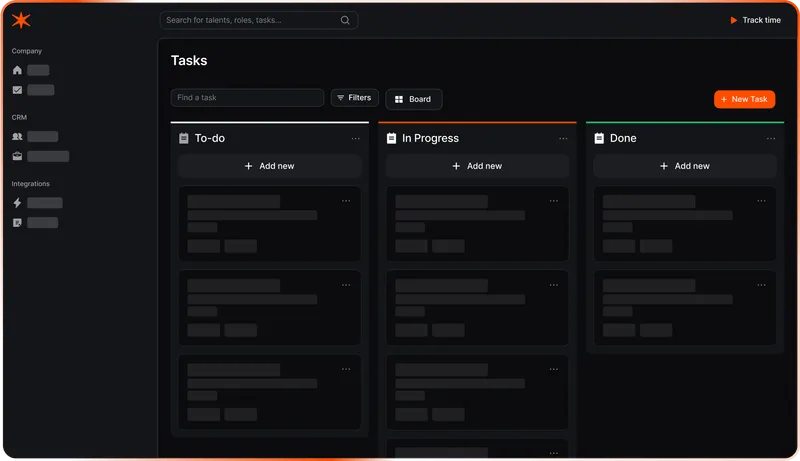Viewport: 800px width, 461px height.
Task: Click the orange star app logo
Action: [x=21, y=20]
